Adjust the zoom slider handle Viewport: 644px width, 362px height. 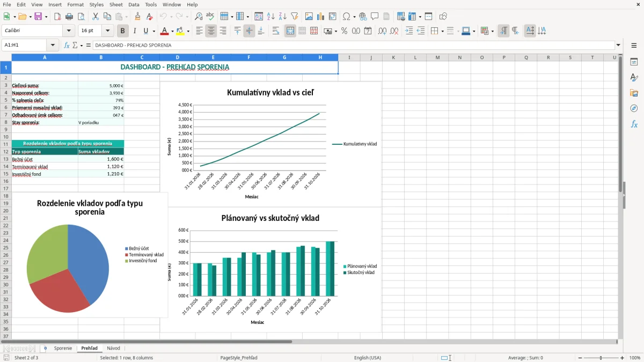601,358
